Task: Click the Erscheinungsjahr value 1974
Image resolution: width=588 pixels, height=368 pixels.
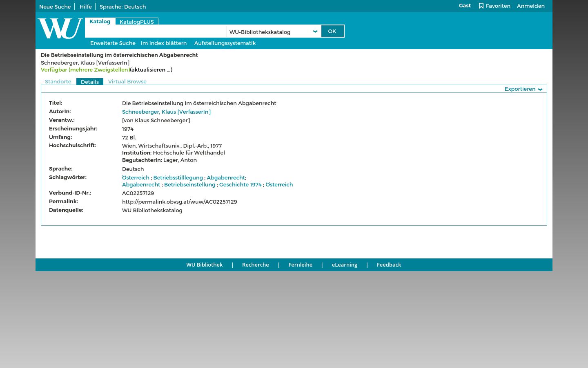Action: (x=128, y=129)
